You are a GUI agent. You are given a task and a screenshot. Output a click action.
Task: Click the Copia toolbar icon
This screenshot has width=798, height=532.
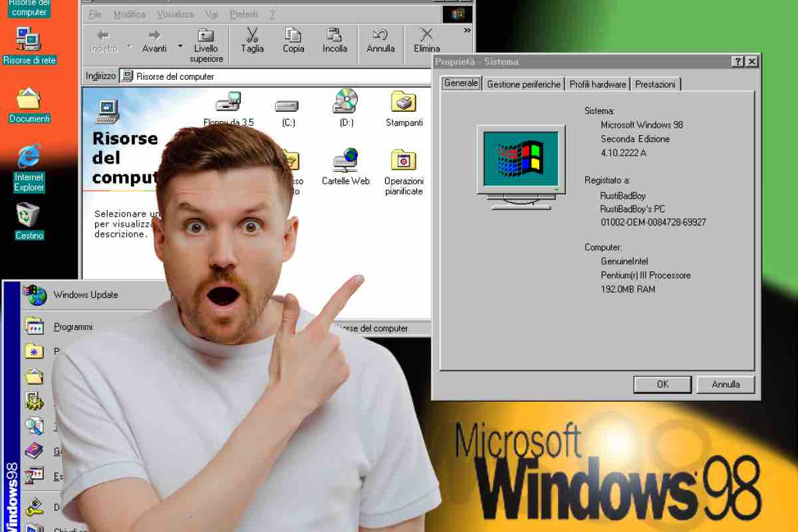tap(293, 40)
